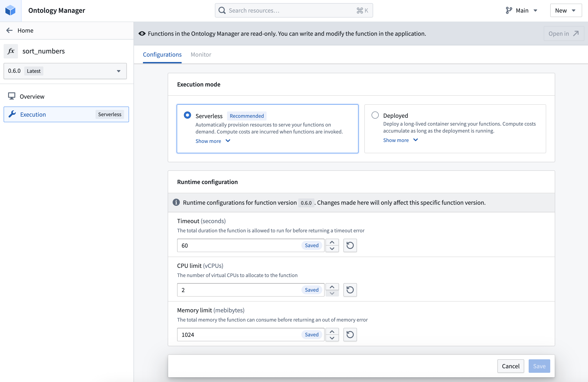Select the Serverless execution mode radio button
The height and width of the screenshot is (382, 588).
(x=187, y=115)
